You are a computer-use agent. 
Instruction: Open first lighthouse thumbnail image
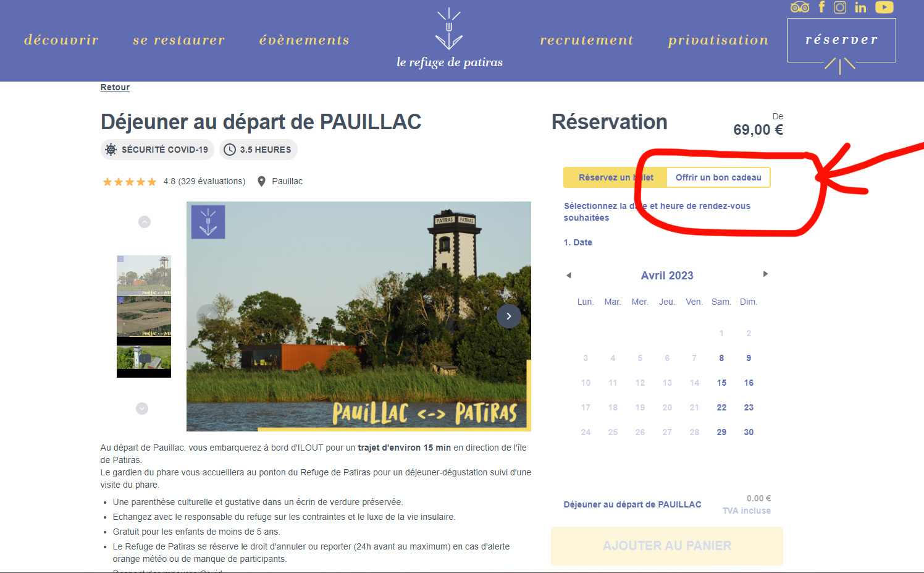[144, 275]
